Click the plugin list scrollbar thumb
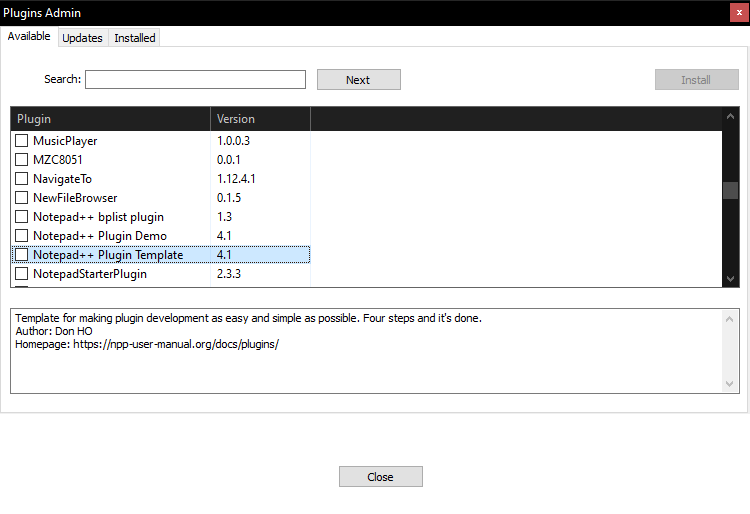This screenshot has width=750, height=514. (x=730, y=190)
